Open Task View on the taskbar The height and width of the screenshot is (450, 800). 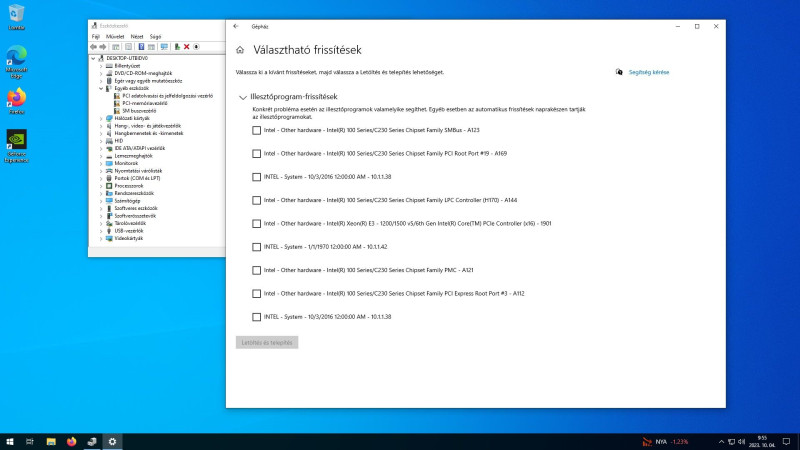point(30,442)
